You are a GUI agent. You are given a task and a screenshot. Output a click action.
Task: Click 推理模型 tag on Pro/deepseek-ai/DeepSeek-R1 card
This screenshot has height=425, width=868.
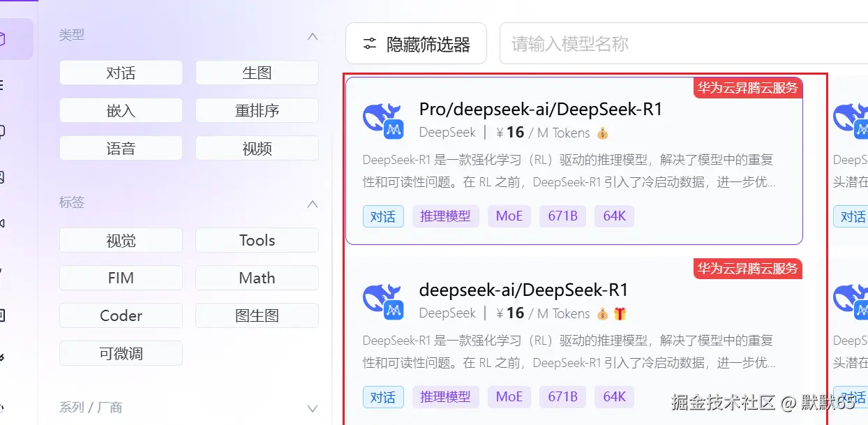point(445,216)
